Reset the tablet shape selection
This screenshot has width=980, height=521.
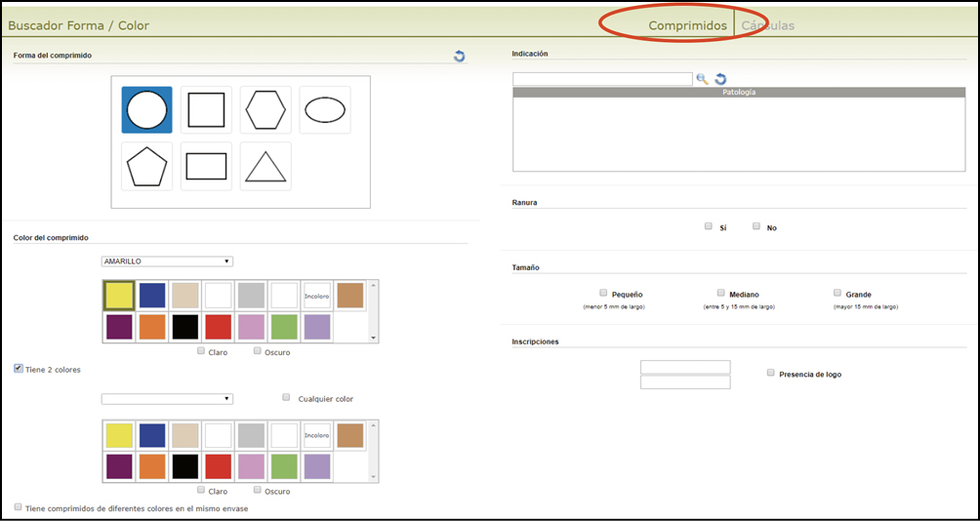click(x=459, y=57)
